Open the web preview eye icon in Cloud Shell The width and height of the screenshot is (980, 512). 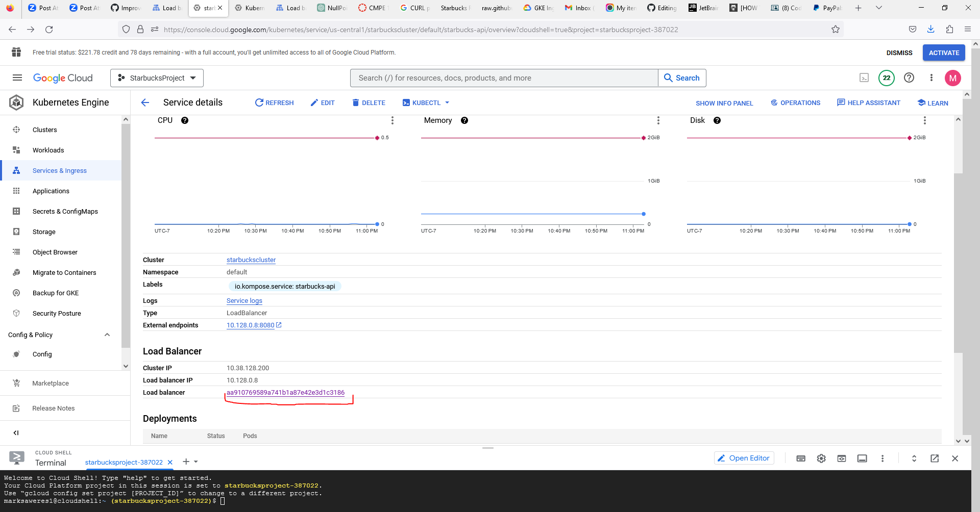841,458
